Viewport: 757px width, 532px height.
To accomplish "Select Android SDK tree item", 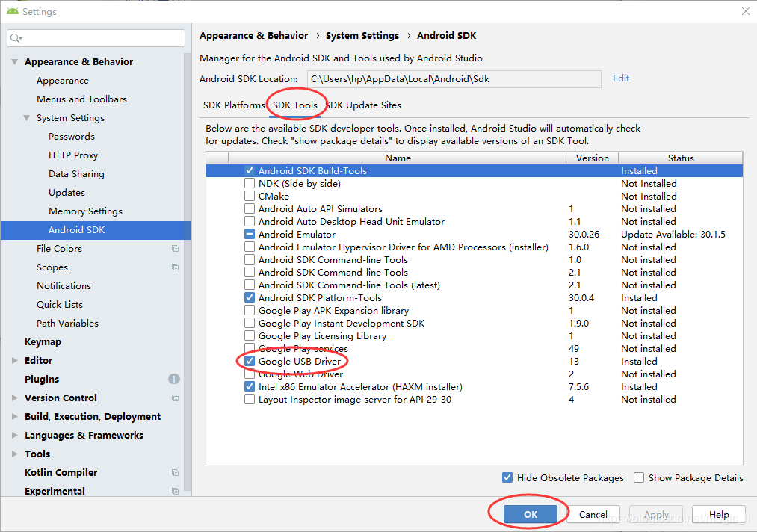I will tap(96, 230).
